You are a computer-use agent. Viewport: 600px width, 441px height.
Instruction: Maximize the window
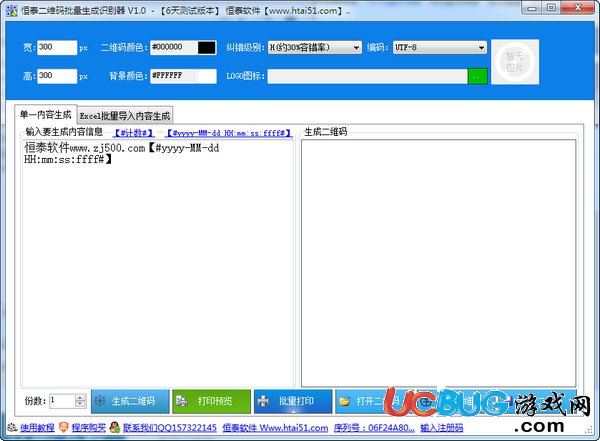coord(551,8)
